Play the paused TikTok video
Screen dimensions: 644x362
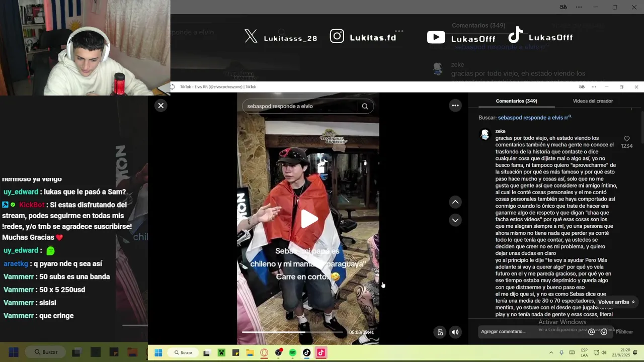pyautogui.click(x=308, y=218)
